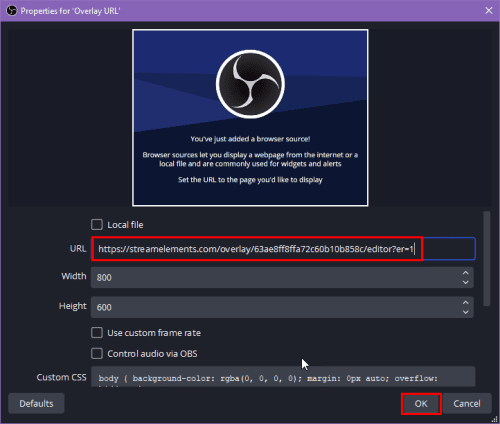Click the properties panel vertical scrollbar

pos(487,258)
